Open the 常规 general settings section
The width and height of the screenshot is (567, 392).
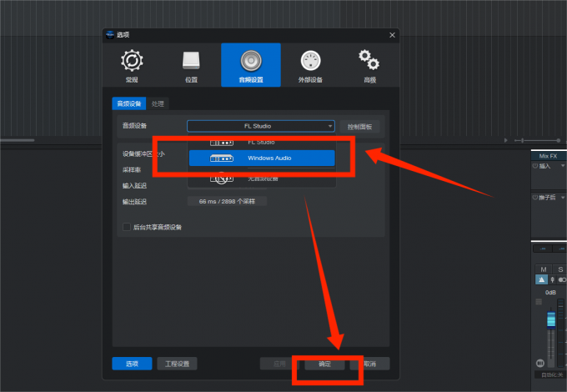coord(132,65)
